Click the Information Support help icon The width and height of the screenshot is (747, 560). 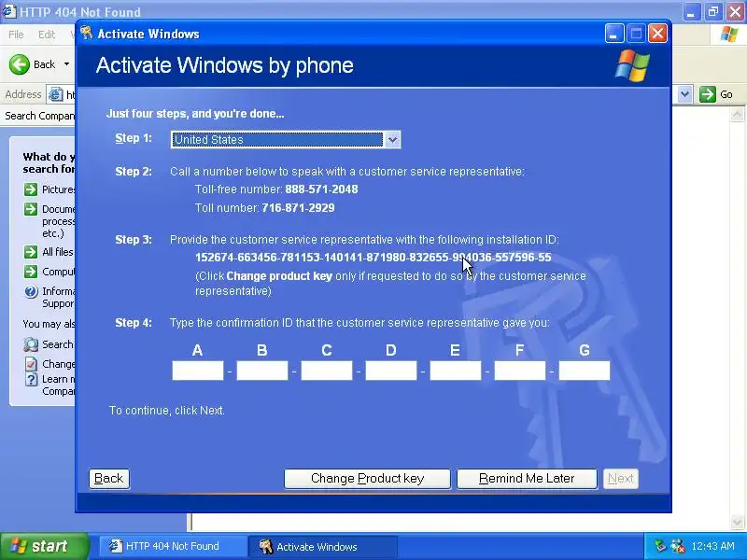pos(31,291)
